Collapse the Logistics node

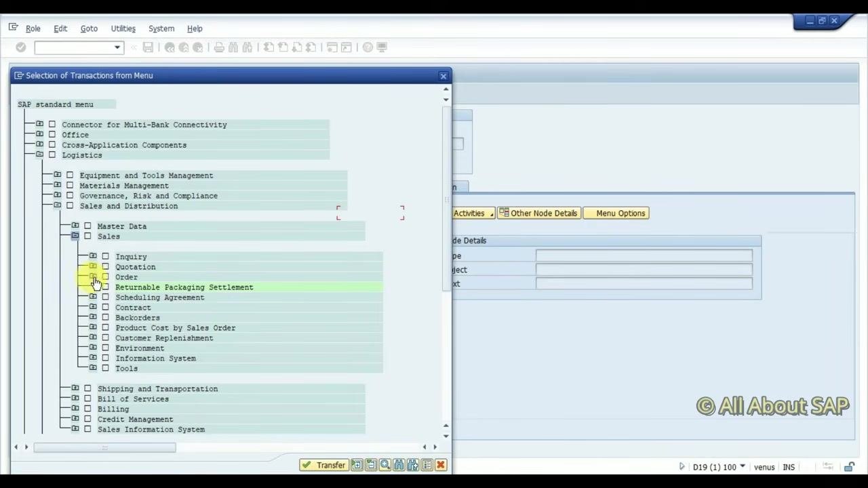point(39,155)
